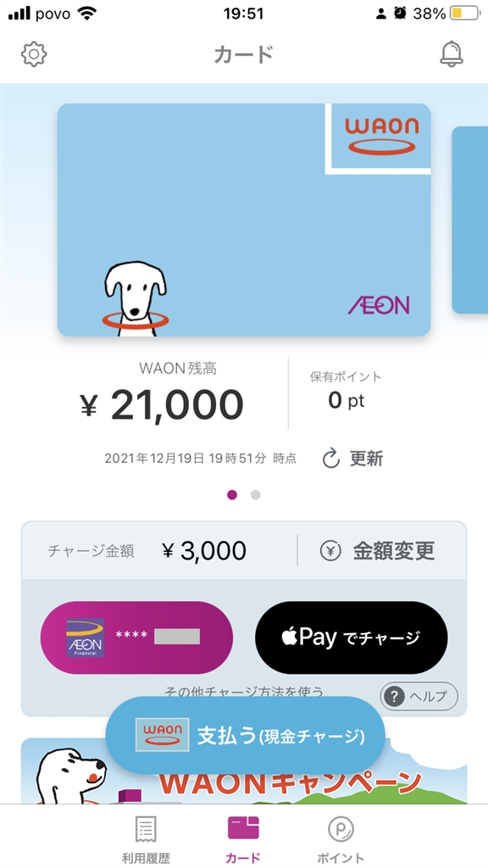The image size is (488, 868).
Task: Open the WAONキャンペーン banner
Action: point(244,771)
